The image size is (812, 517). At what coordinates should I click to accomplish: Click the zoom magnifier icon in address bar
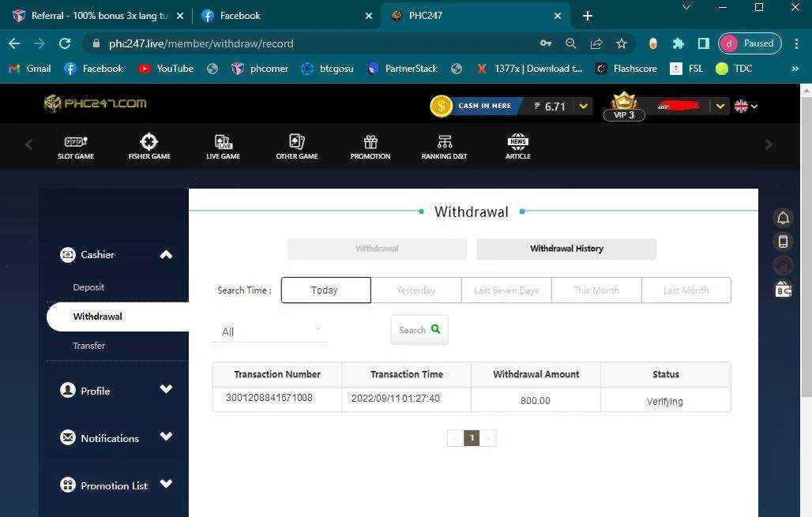coord(570,43)
